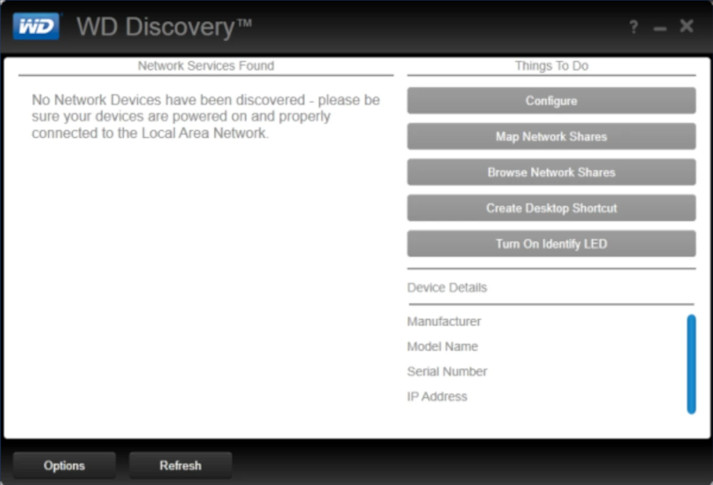Click the No Network Devices message
The image size is (713, 485).
(206, 116)
